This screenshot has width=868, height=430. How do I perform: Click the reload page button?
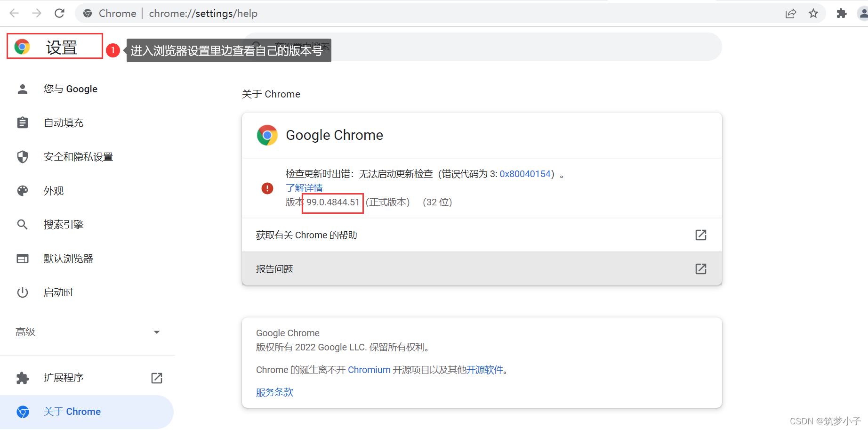[x=59, y=13]
